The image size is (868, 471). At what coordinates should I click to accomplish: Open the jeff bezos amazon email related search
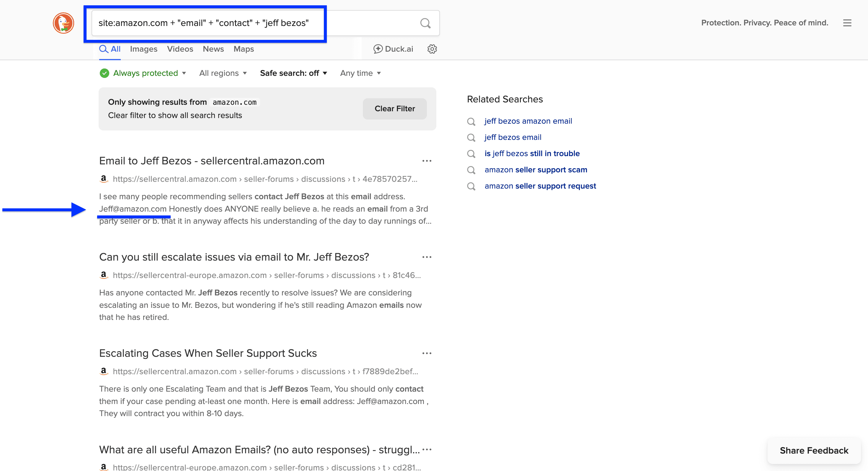coord(528,121)
